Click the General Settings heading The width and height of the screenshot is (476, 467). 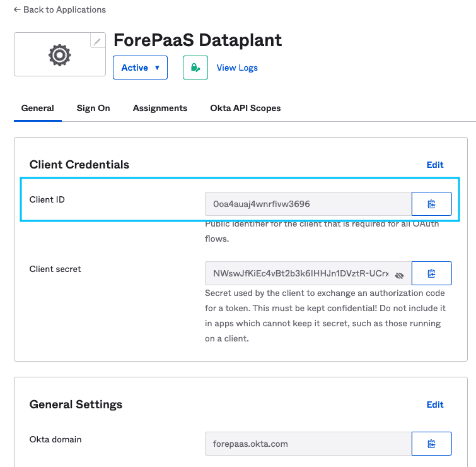tap(76, 405)
